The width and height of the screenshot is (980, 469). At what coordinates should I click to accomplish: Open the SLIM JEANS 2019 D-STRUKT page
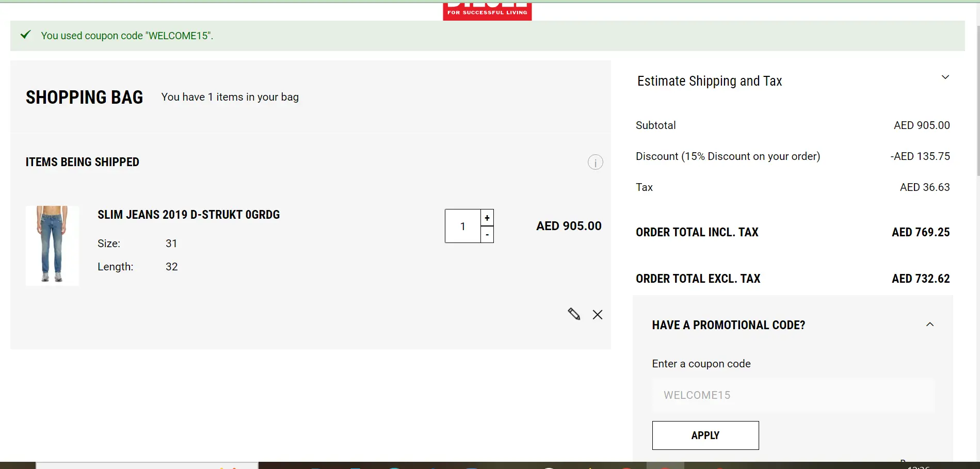point(188,215)
